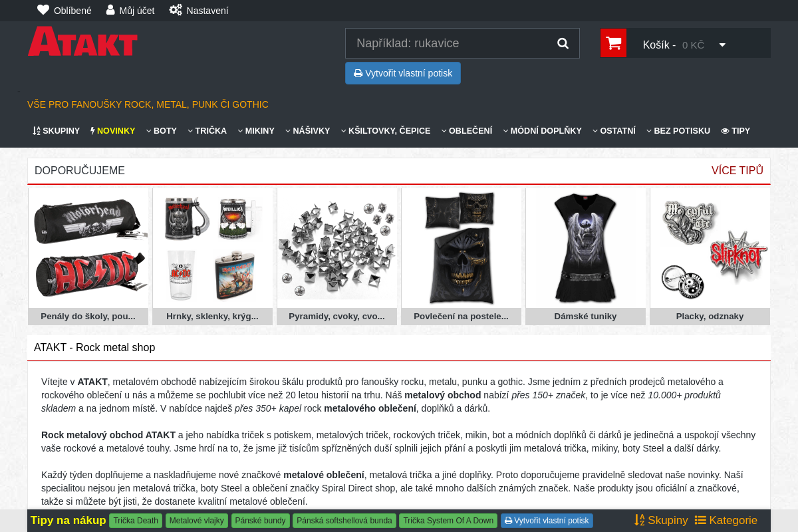Click the list icon by bottom Kategorie
Viewport: 798px width, 532px height.
700,520
